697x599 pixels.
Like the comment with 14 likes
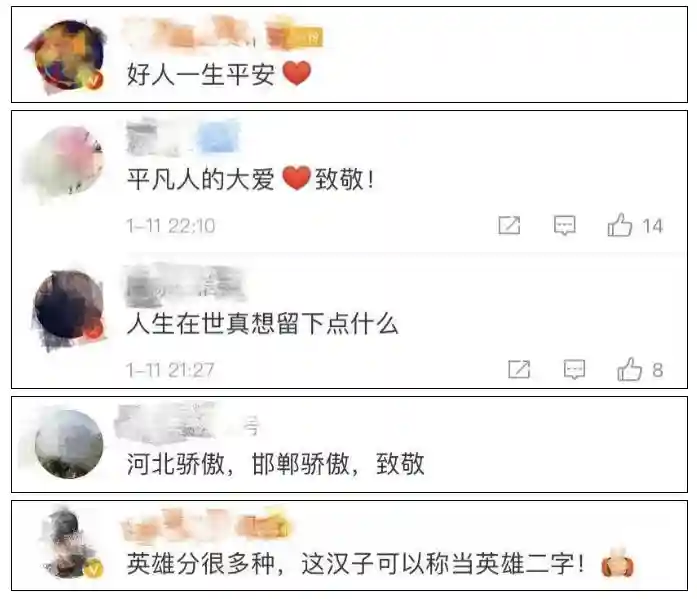(x=620, y=224)
